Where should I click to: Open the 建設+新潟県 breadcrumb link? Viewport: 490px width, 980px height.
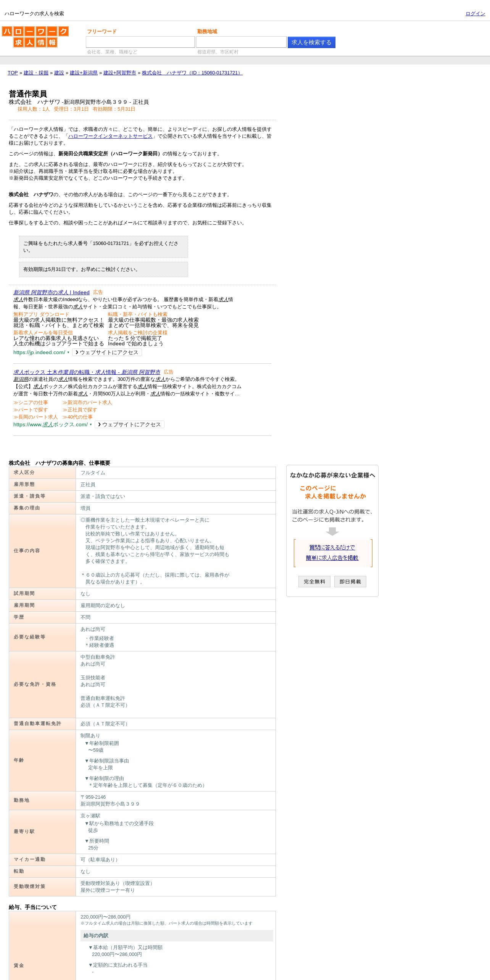pos(84,73)
